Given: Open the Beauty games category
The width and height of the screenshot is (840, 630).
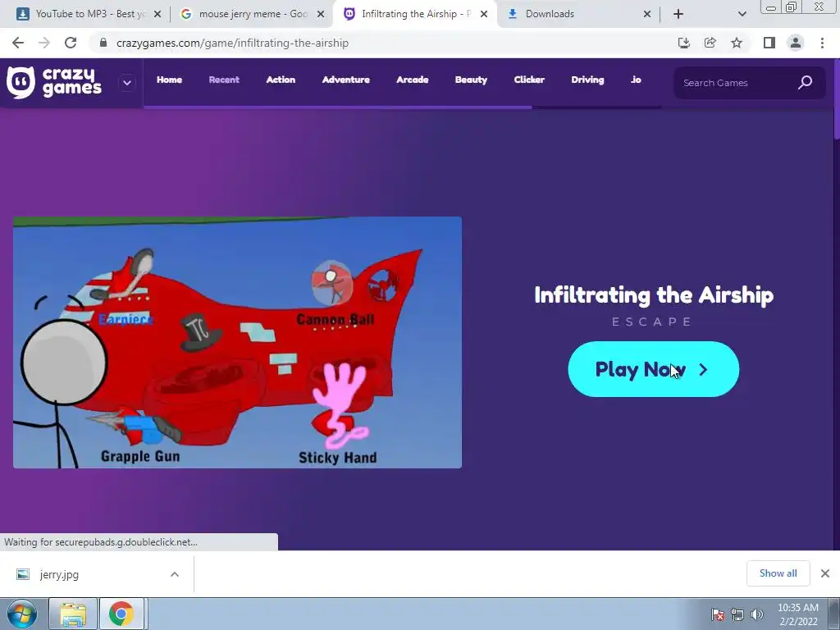Looking at the screenshot, I should (471, 80).
